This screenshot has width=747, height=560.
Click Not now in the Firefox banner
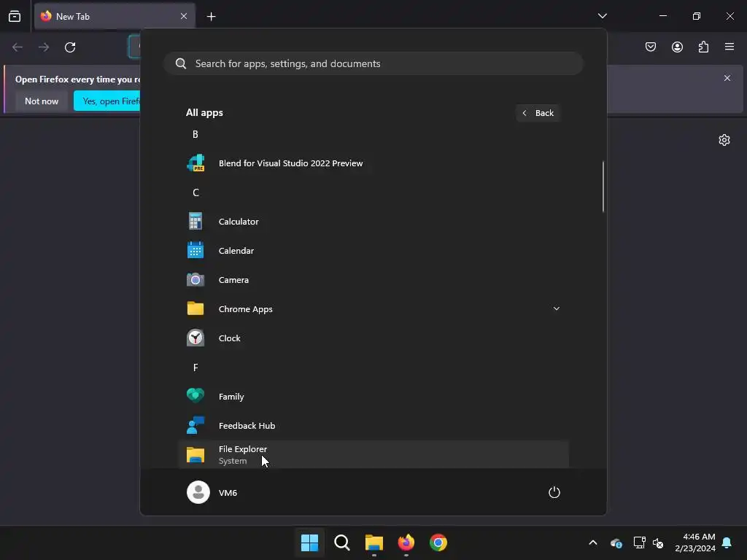[42, 101]
